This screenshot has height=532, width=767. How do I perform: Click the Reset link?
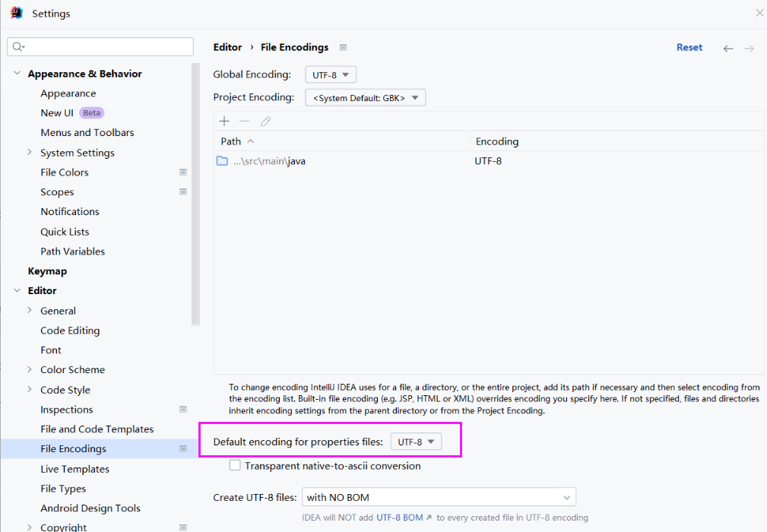click(689, 47)
